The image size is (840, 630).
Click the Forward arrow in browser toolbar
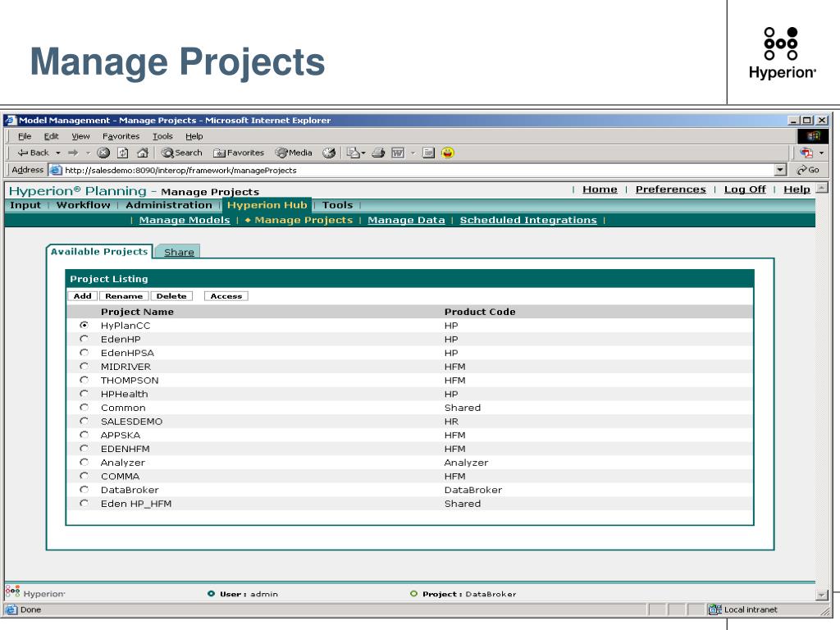73,153
